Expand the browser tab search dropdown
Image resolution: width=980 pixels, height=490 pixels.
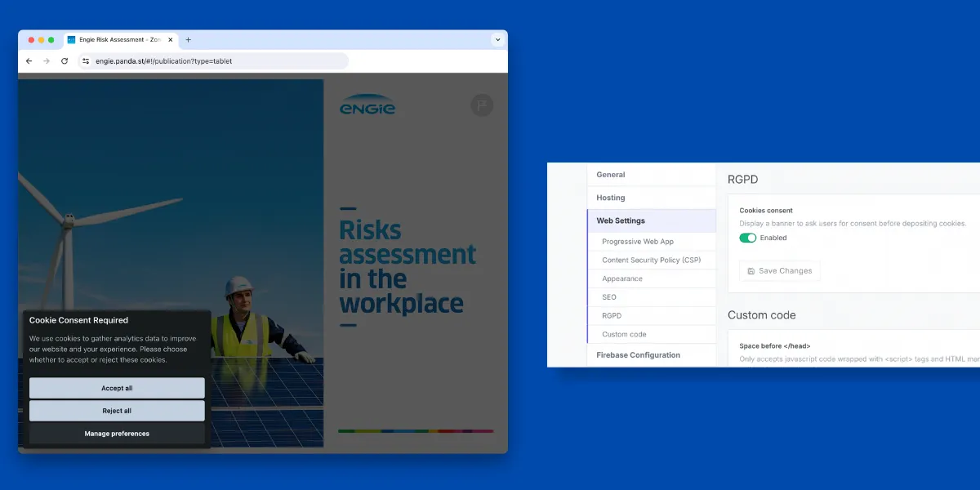497,39
